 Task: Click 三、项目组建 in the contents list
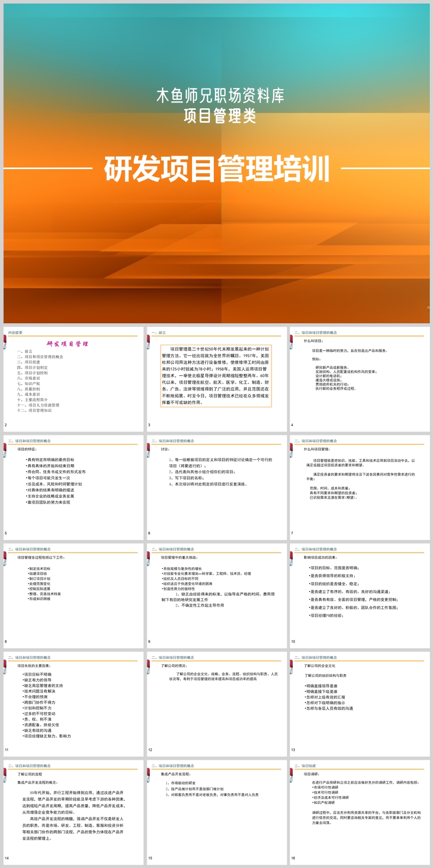coord(29,362)
